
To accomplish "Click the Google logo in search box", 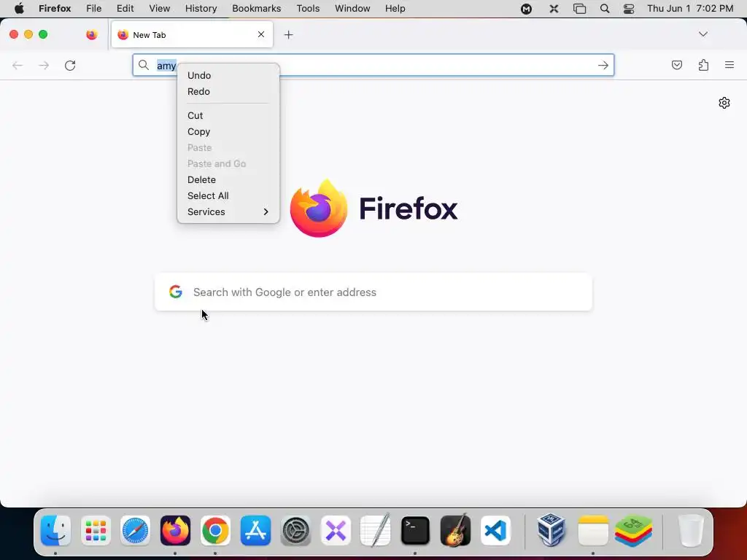I will (x=176, y=292).
